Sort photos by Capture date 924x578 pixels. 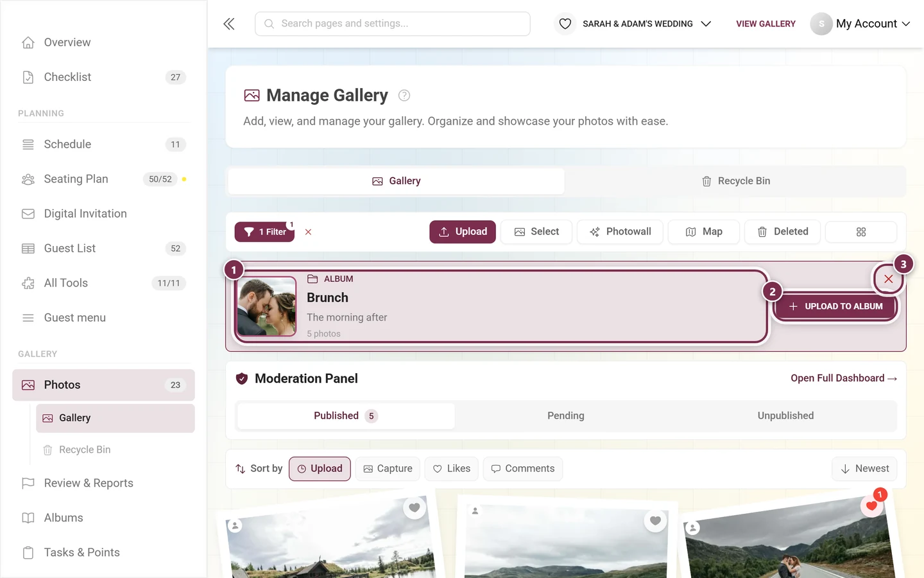click(x=388, y=469)
